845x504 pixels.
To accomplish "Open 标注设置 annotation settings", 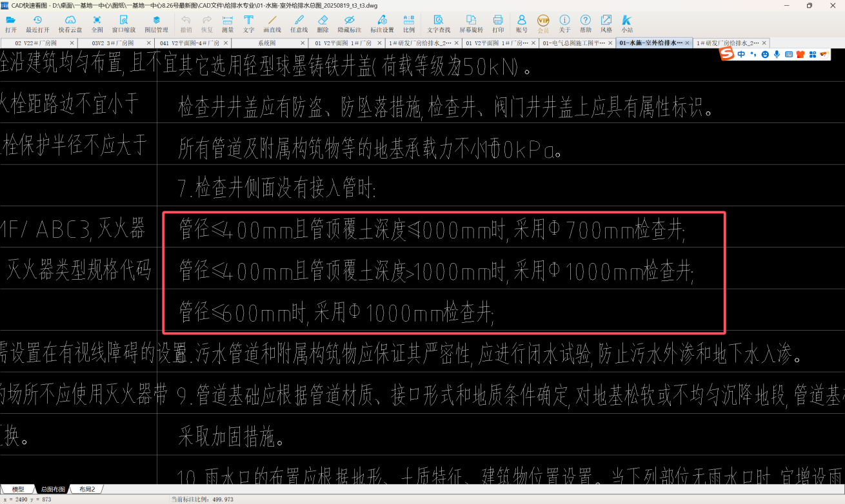I will coord(382,24).
